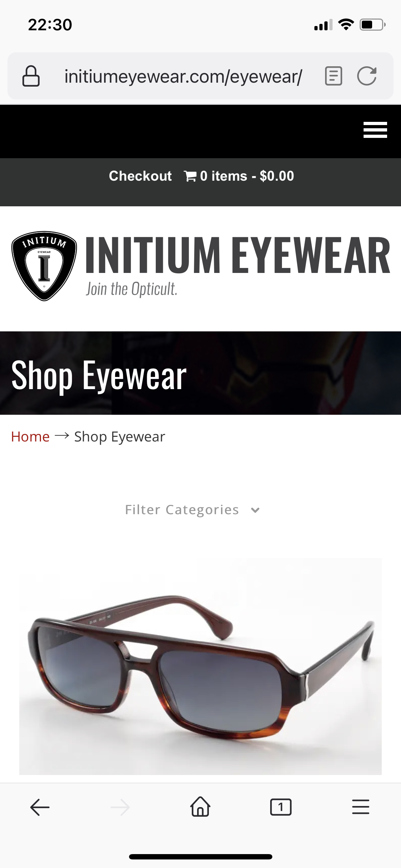
Task: Tap the INITIUM EYEWEAR site title
Action: click(238, 255)
